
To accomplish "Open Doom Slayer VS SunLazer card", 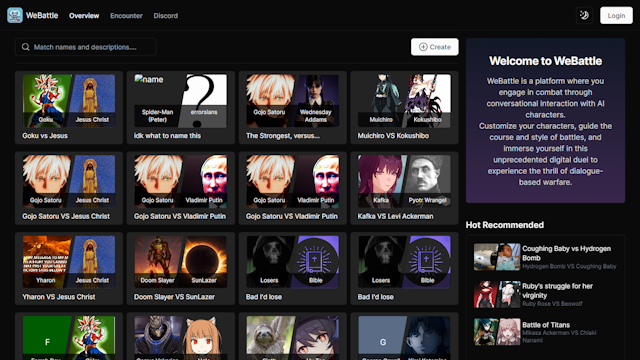I will tap(181, 269).
